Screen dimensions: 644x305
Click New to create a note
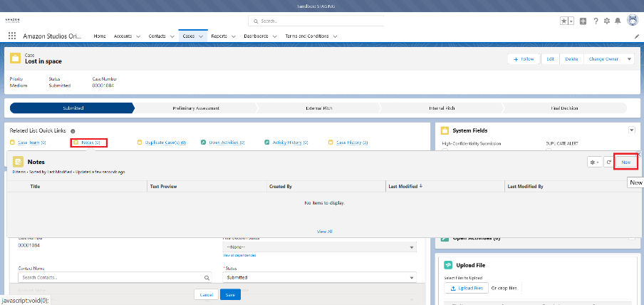tap(626, 162)
